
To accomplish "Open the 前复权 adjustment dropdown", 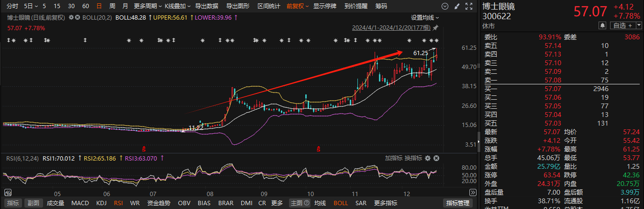I will coord(297,6).
